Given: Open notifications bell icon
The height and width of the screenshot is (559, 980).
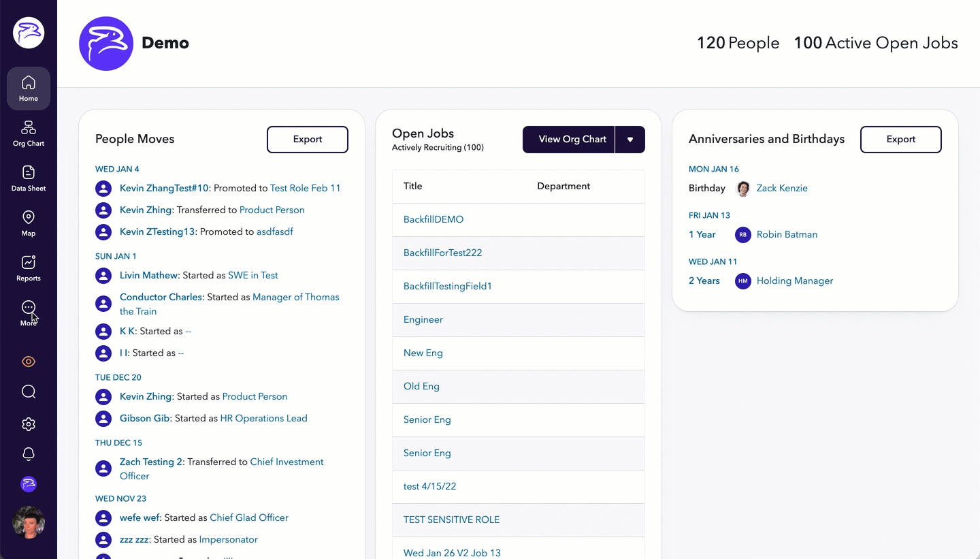Looking at the screenshot, I should (29, 454).
